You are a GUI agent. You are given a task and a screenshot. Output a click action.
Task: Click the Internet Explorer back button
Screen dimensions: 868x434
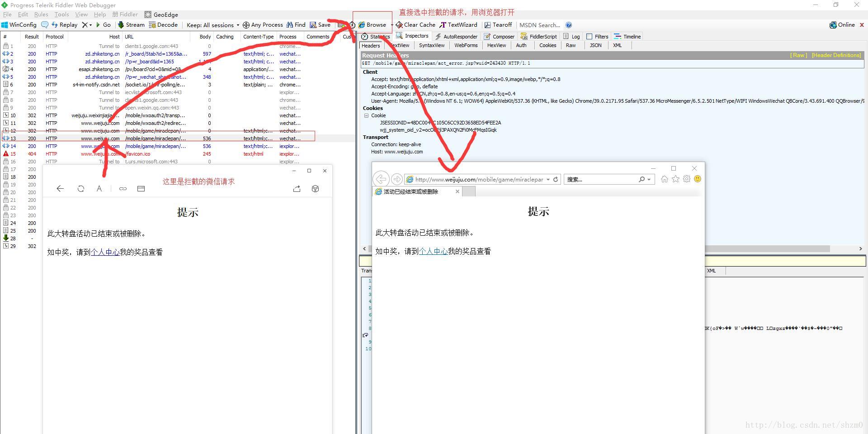pos(381,179)
